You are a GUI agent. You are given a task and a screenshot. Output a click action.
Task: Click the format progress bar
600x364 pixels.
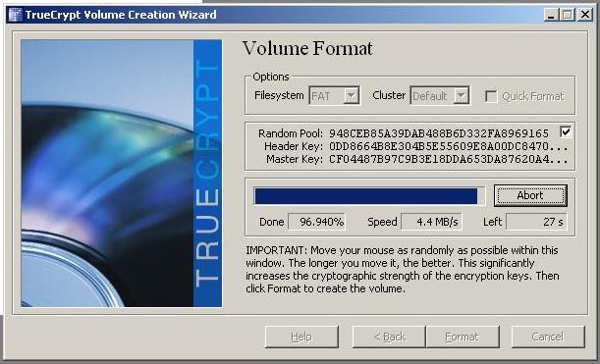tap(369, 196)
